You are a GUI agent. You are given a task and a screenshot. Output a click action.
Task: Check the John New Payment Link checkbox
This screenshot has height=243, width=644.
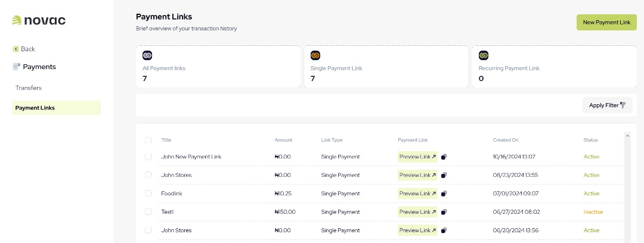[148, 157]
